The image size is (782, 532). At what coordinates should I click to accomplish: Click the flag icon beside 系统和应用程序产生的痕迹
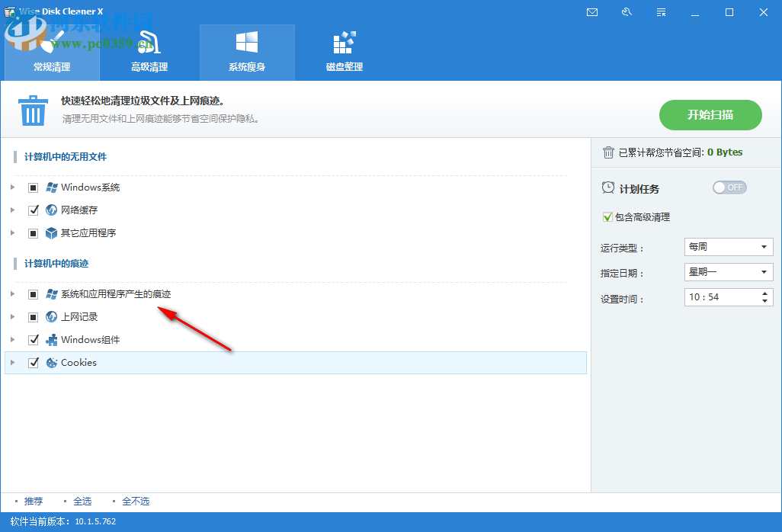(51, 294)
